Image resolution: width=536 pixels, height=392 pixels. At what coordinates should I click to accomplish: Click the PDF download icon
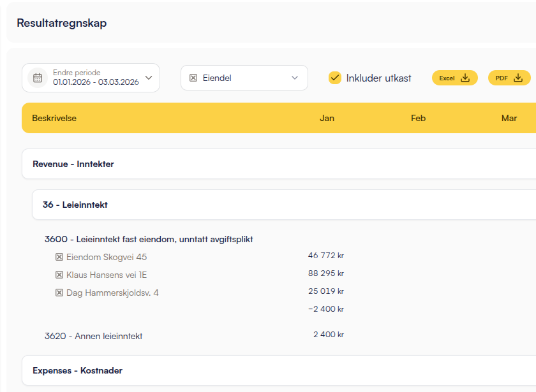pos(520,77)
